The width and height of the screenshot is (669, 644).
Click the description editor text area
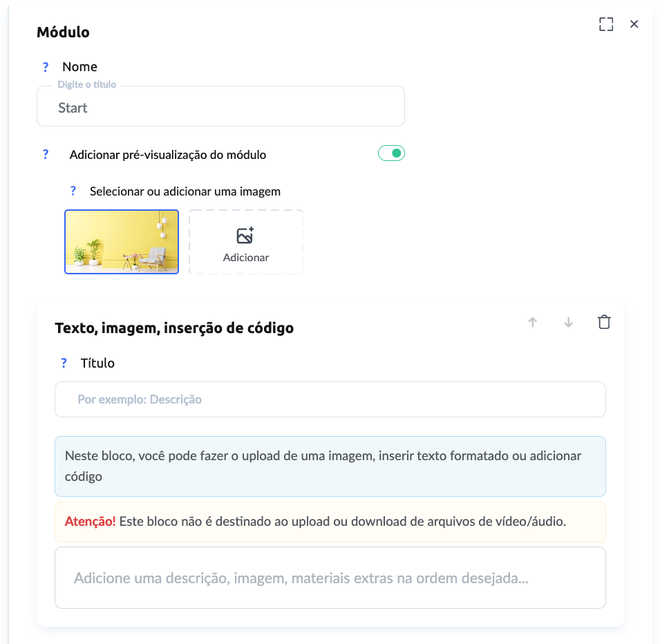[330, 578]
